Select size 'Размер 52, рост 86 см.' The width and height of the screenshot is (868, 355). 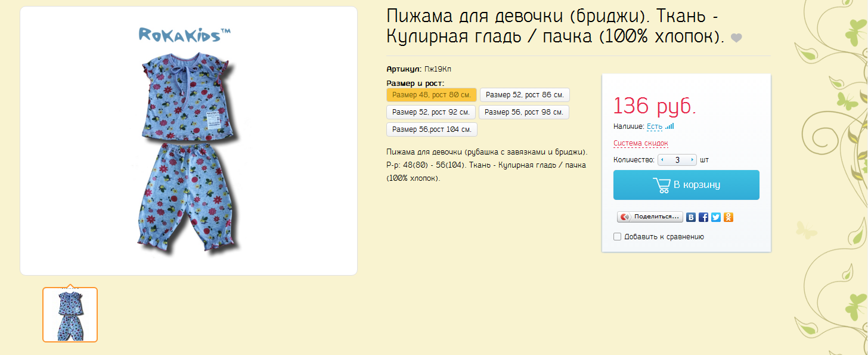point(525,95)
